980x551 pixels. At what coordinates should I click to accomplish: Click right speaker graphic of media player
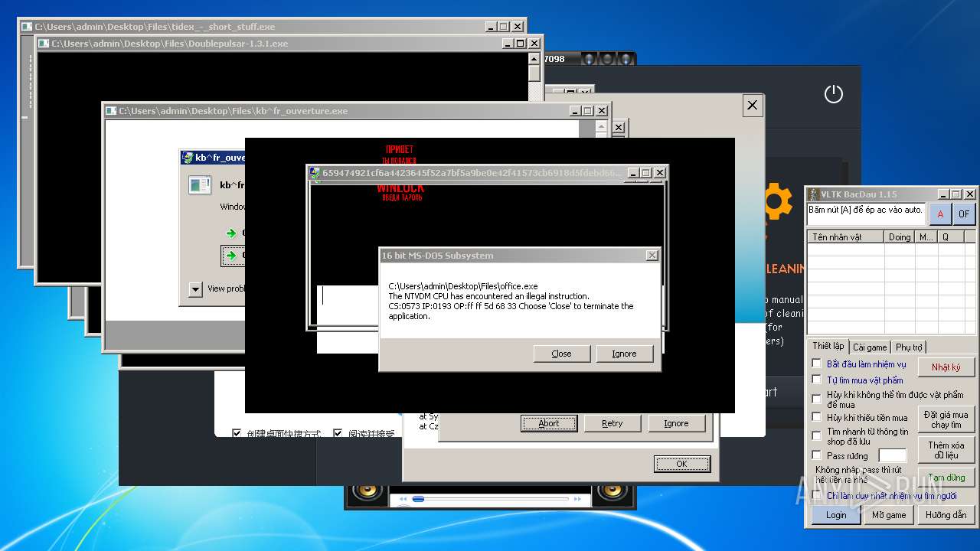pyautogui.click(x=612, y=491)
